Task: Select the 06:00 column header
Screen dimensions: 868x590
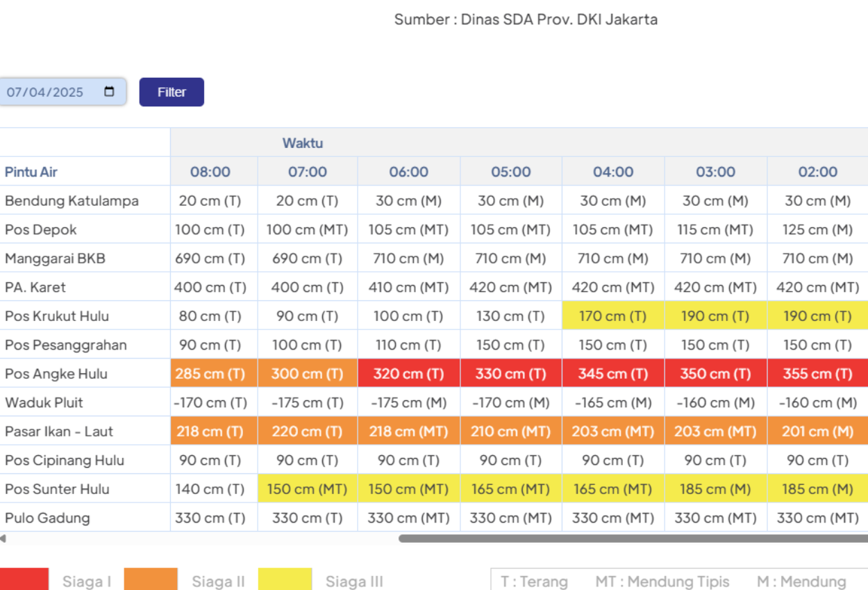Action: pos(409,172)
